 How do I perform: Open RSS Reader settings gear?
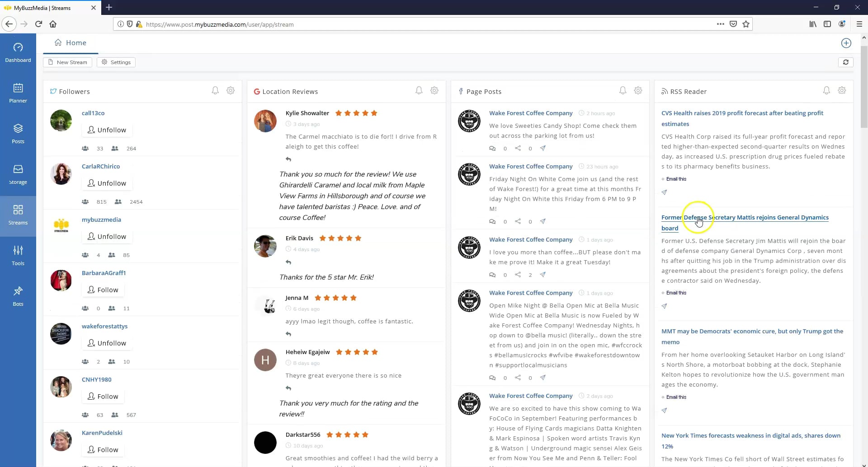coord(842,91)
